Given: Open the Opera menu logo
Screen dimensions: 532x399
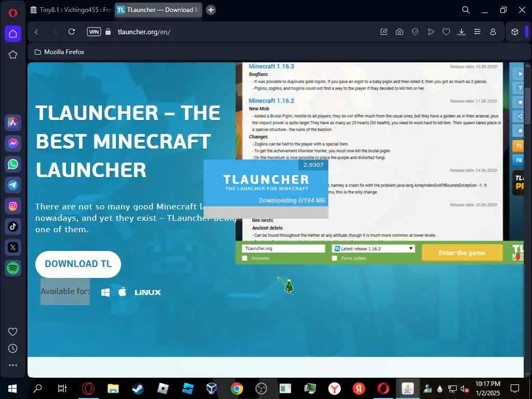Looking at the screenshot, I should click(13, 13).
